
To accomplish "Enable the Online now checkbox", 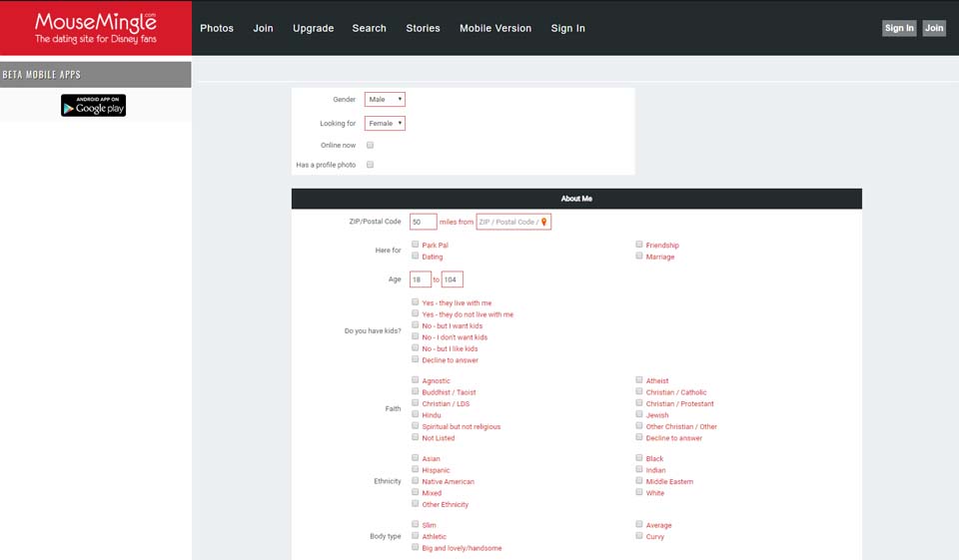I will pos(370,146).
